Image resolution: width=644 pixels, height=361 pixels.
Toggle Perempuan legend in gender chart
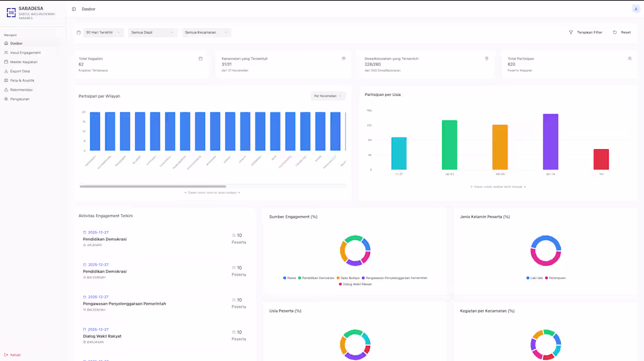(x=555, y=278)
